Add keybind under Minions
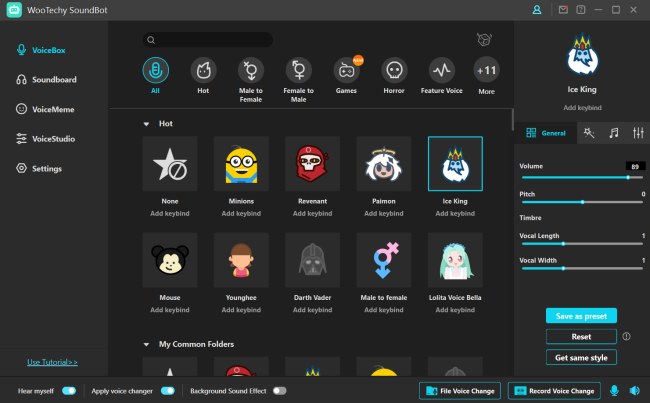This screenshot has width=650, height=403. [x=241, y=214]
